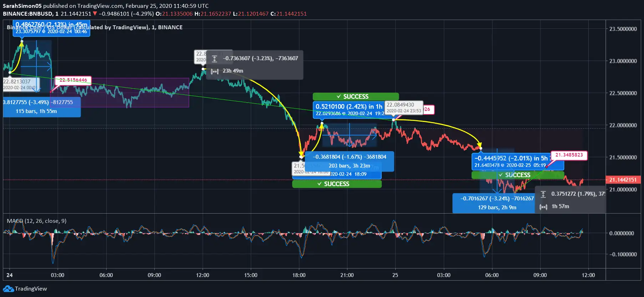This screenshot has height=297, width=644.
Task: Click the 25 date mark on time axis
Action: [395, 275]
